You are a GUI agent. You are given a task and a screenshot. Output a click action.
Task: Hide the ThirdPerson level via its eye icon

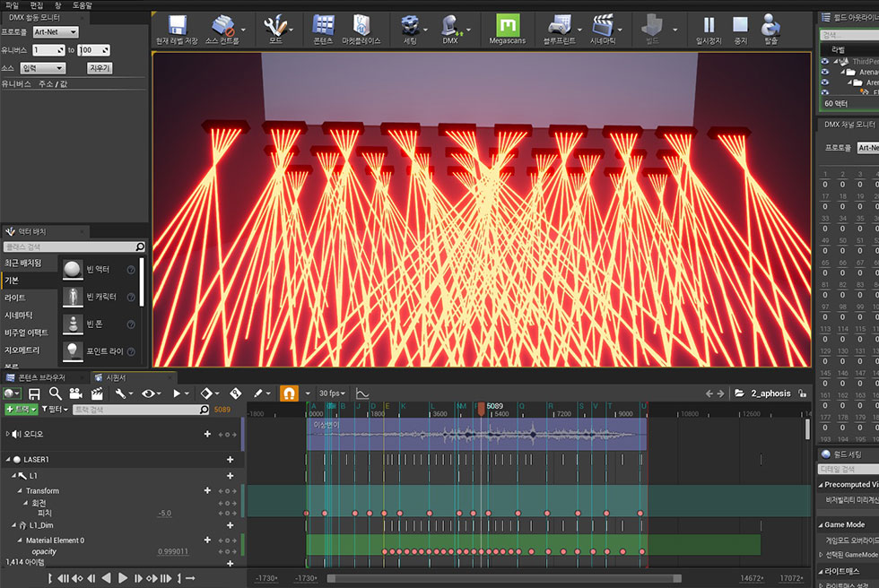[825, 62]
